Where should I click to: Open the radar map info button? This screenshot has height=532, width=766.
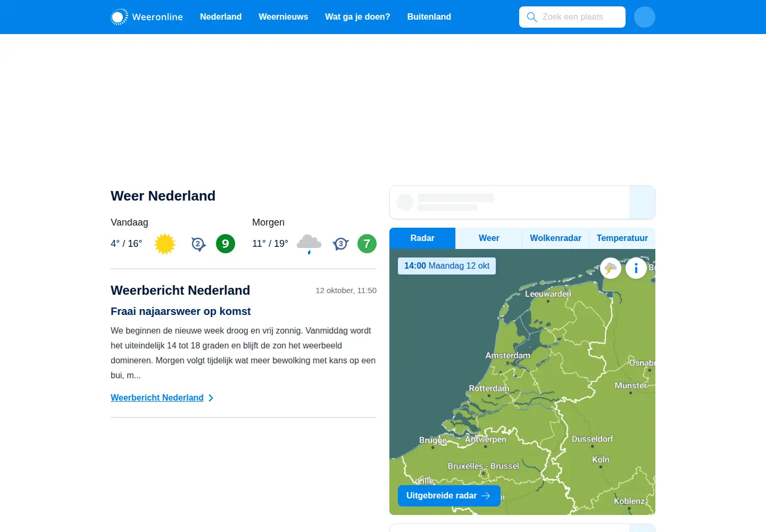pos(636,268)
